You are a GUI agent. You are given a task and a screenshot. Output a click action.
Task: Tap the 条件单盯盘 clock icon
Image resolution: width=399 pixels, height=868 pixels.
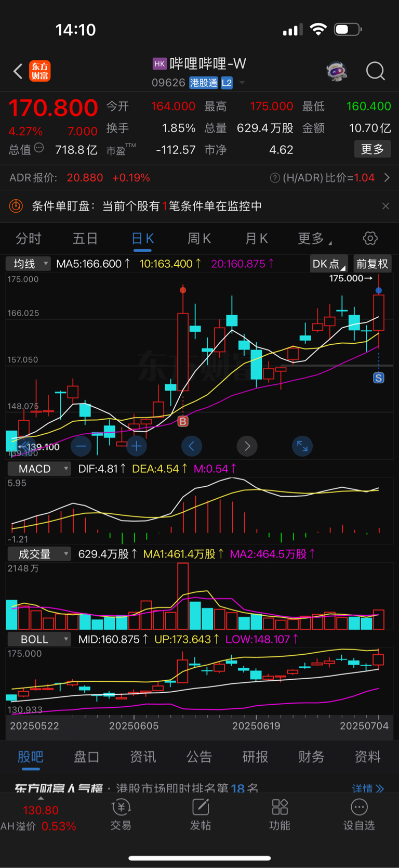click(16, 206)
